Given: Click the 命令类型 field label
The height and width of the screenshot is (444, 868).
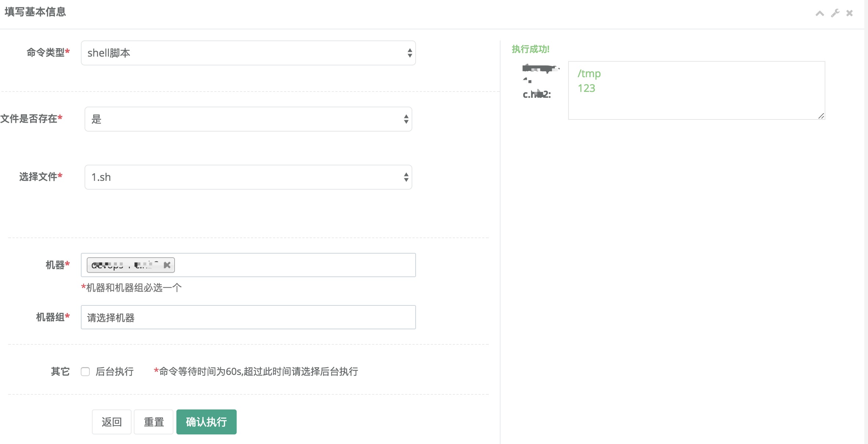Looking at the screenshot, I should (48, 53).
